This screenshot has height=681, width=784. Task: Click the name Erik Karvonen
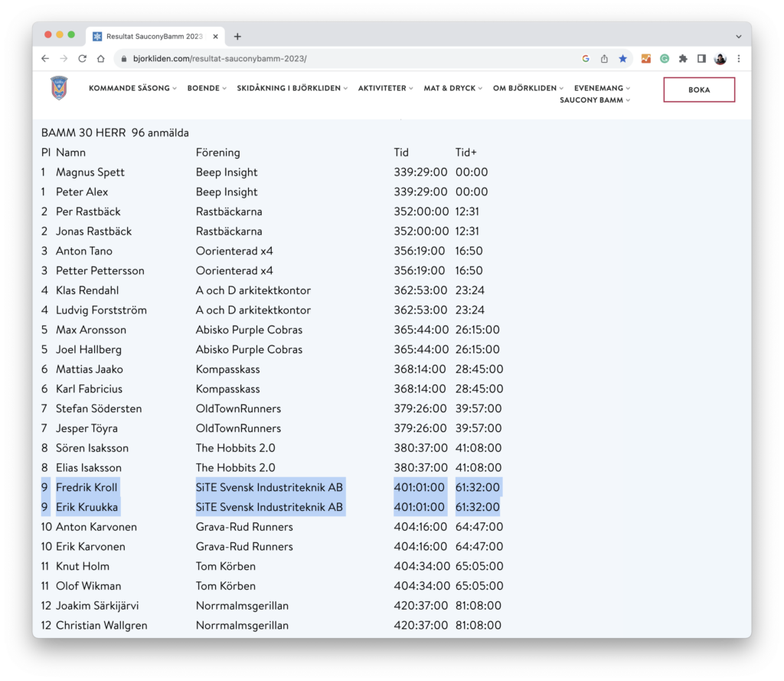90,546
